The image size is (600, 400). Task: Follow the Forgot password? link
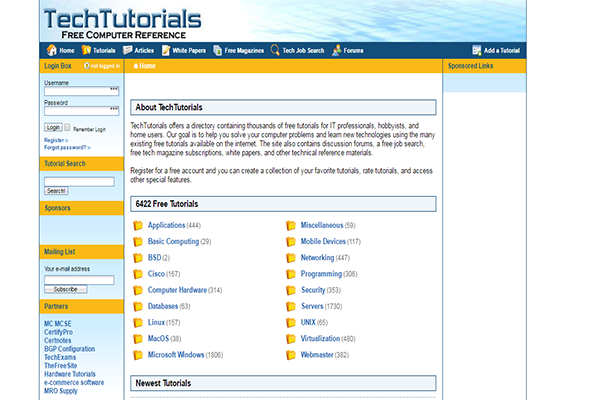click(67, 147)
